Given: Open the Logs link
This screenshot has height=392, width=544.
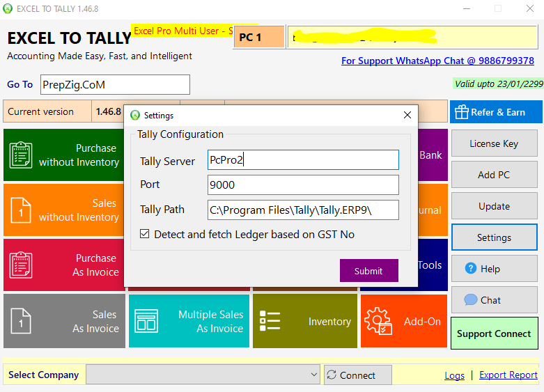Looking at the screenshot, I should (454, 375).
